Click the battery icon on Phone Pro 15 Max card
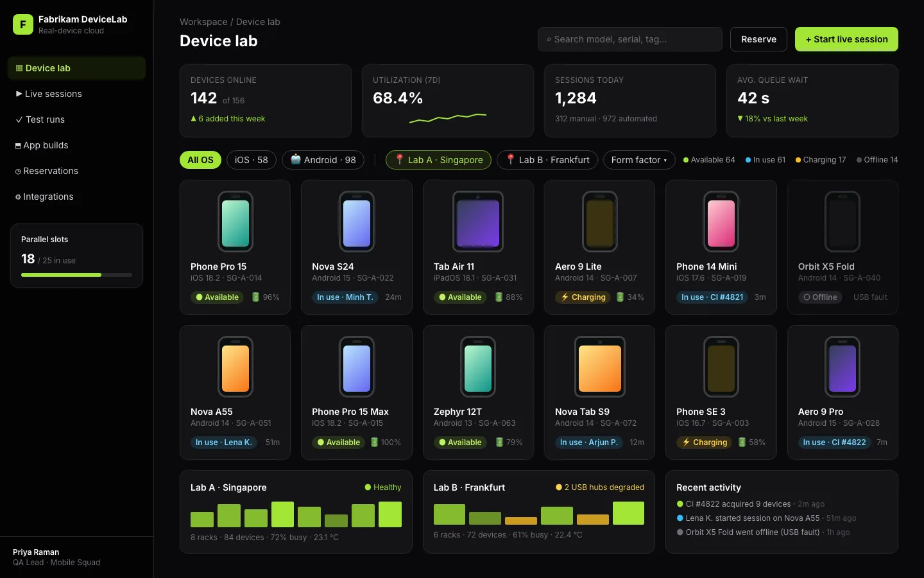The height and width of the screenshot is (578, 924). 374,442
